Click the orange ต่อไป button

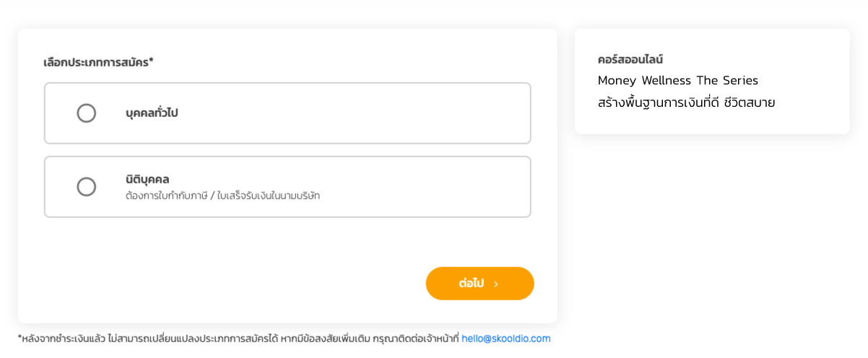(479, 284)
